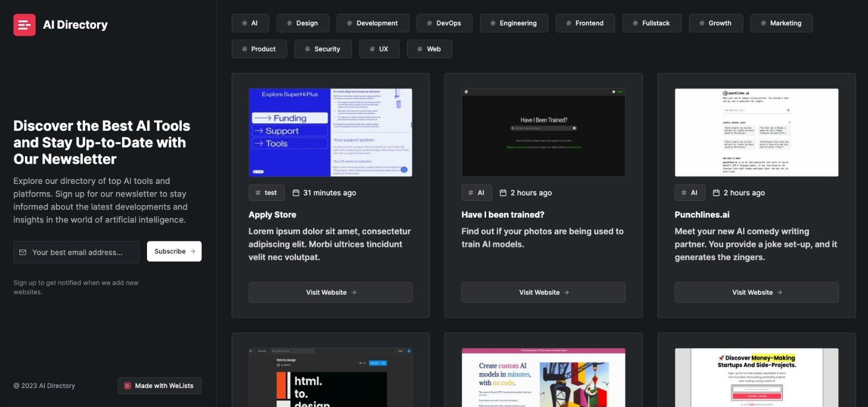This screenshot has width=868, height=407.
Task: Select the Development tag filter
Action: (373, 23)
